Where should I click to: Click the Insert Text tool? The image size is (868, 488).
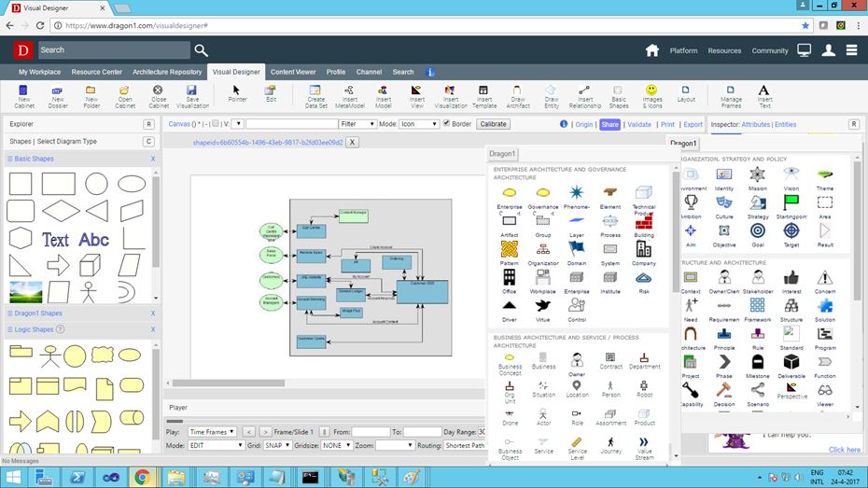tap(763, 95)
